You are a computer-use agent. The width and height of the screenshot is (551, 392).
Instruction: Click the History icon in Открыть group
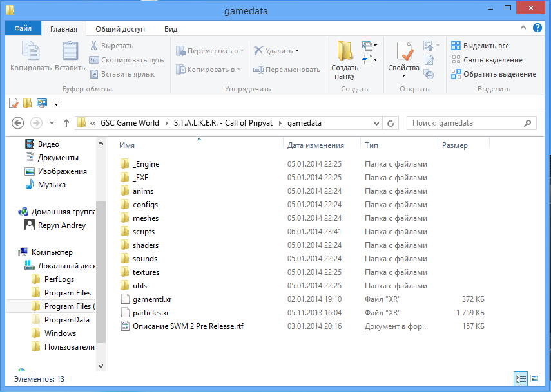[x=429, y=74]
